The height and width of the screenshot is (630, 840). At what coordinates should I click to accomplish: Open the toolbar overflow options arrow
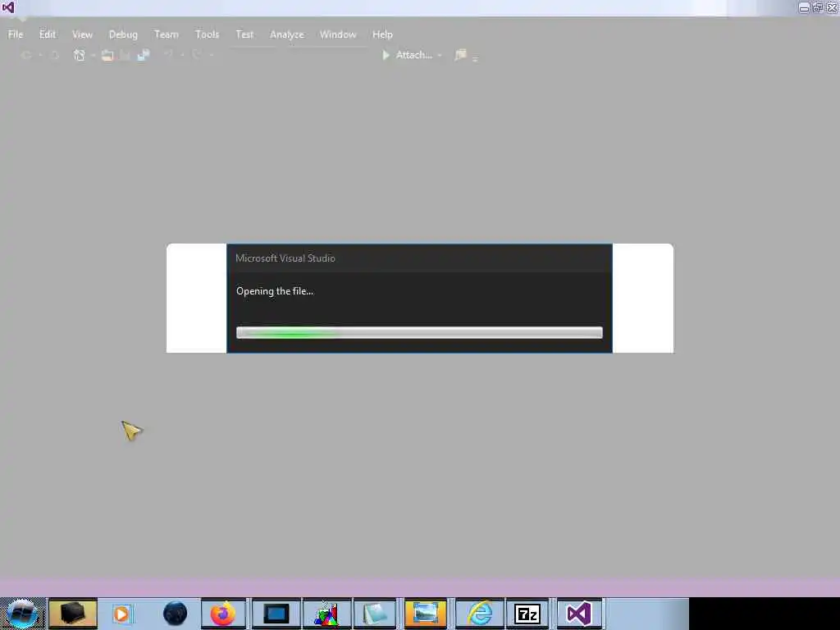point(475,58)
